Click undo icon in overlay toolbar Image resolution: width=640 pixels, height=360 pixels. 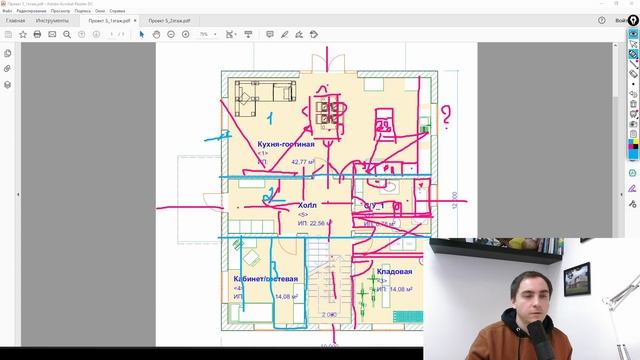(x=633, y=94)
